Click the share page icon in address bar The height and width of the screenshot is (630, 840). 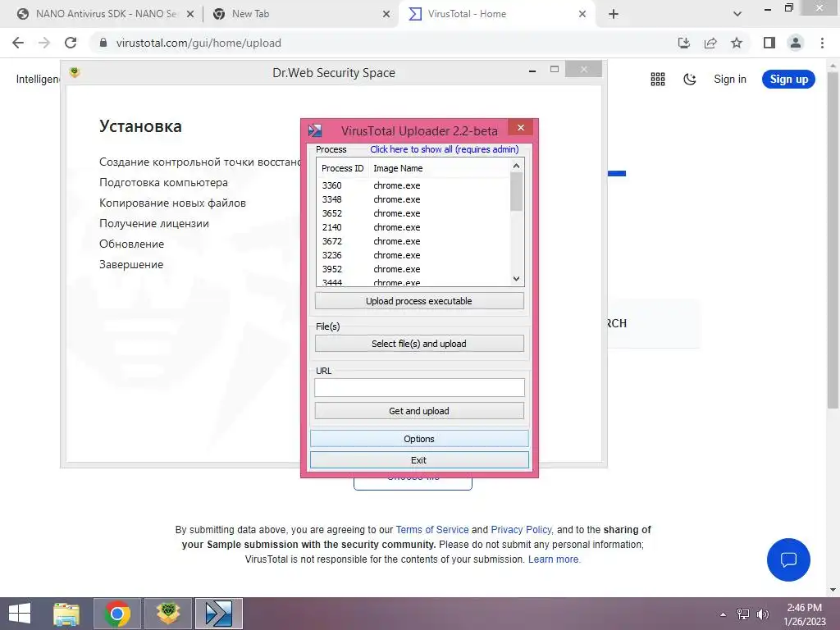[x=710, y=43]
